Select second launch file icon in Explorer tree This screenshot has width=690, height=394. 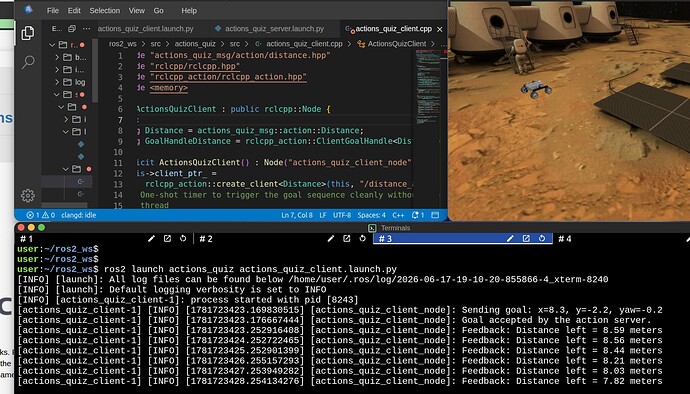coord(81,156)
